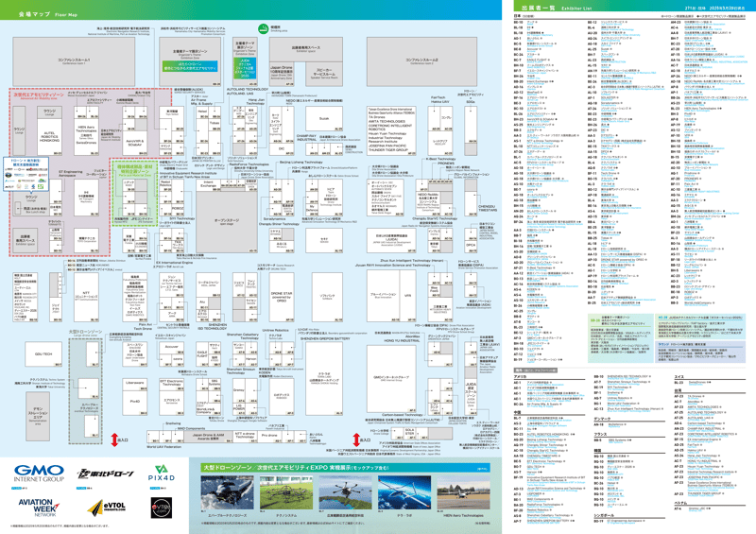756x534 pixels.
Task: Select Conference room 2 on the map
Action: click(x=421, y=61)
